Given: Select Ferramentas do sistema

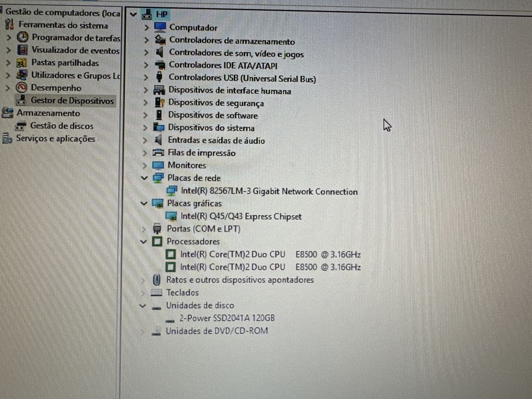Looking at the screenshot, I should 63,25.
